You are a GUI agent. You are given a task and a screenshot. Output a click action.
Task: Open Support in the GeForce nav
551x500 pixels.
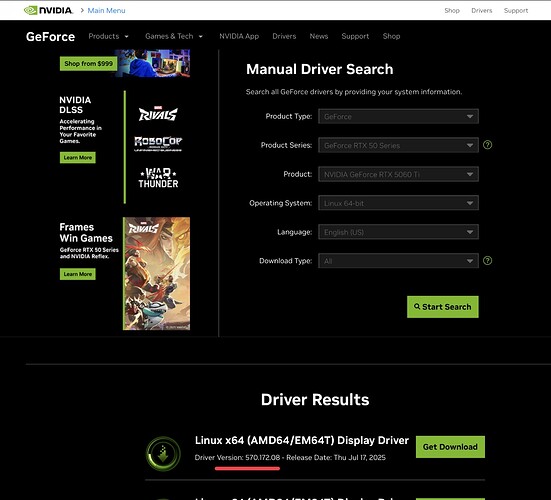[x=355, y=36]
